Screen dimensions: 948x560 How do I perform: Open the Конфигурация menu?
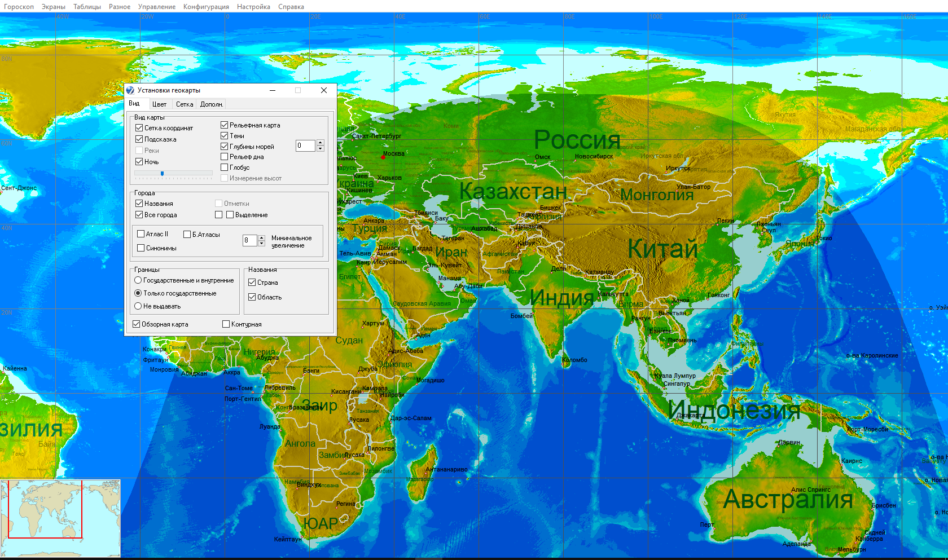[x=206, y=7]
